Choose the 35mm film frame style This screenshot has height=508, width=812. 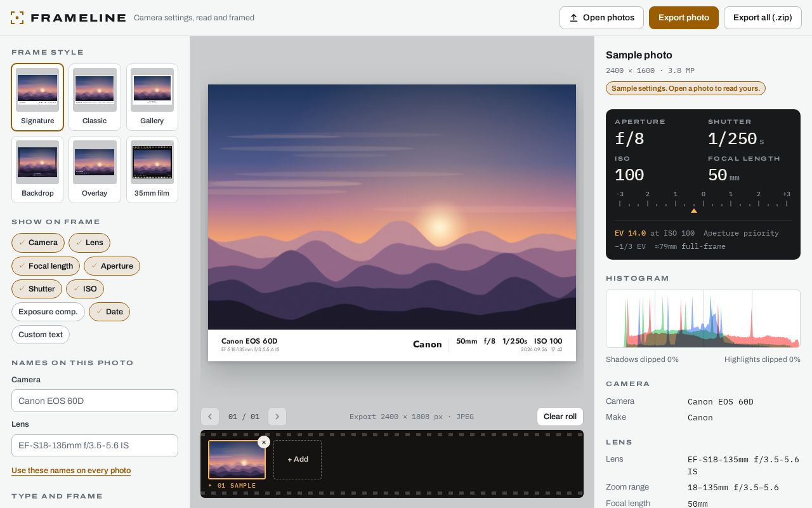point(152,170)
